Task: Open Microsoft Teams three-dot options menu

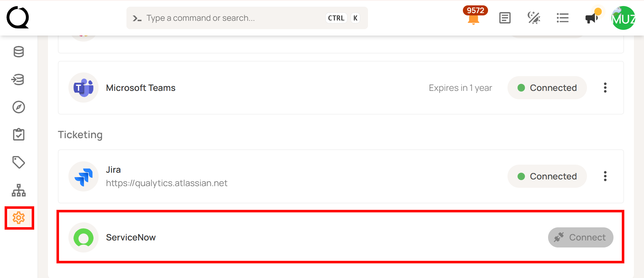Action: tap(605, 88)
